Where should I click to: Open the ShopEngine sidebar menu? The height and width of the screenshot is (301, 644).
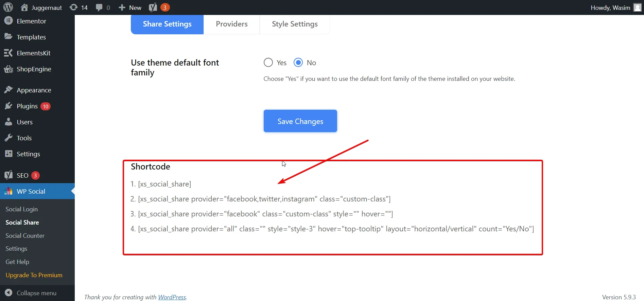[34, 69]
